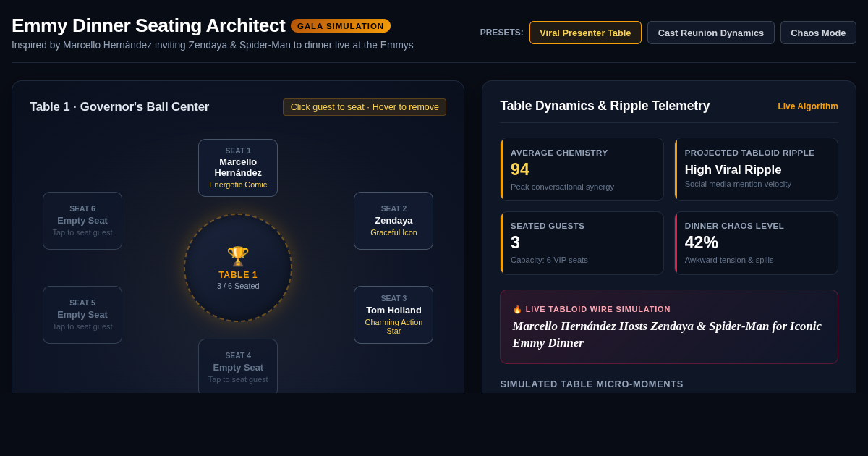Click the Table 1 · Governor's Ball Center heading
This screenshot has width=868, height=456.
click(119, 107)
